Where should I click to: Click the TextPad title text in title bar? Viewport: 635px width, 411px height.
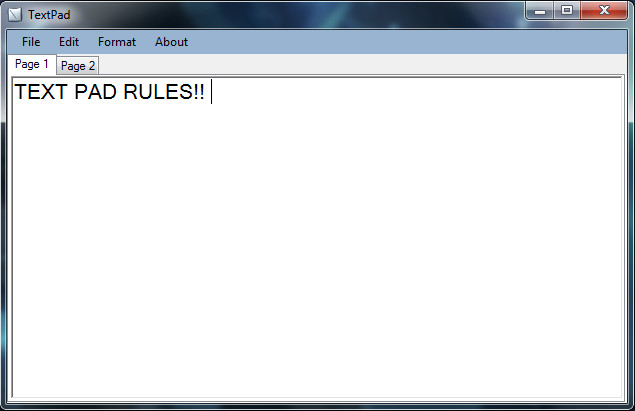[49, 15]
